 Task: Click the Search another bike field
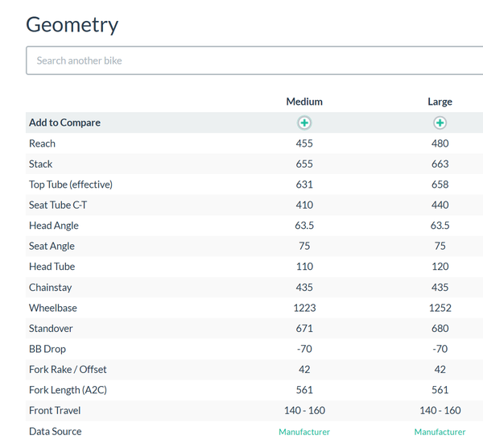[x=254, y=60]
